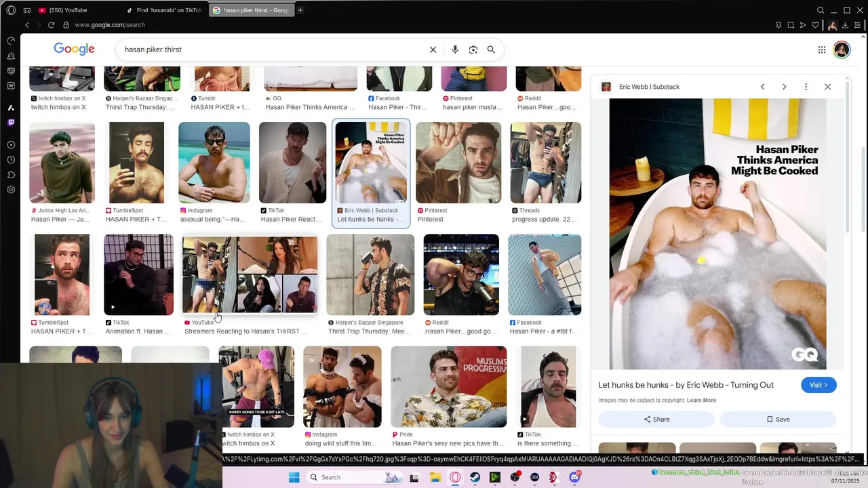The image size is (868, 488).
Task: Take a snapshot with the capture icon
Action: click(791, 25)
